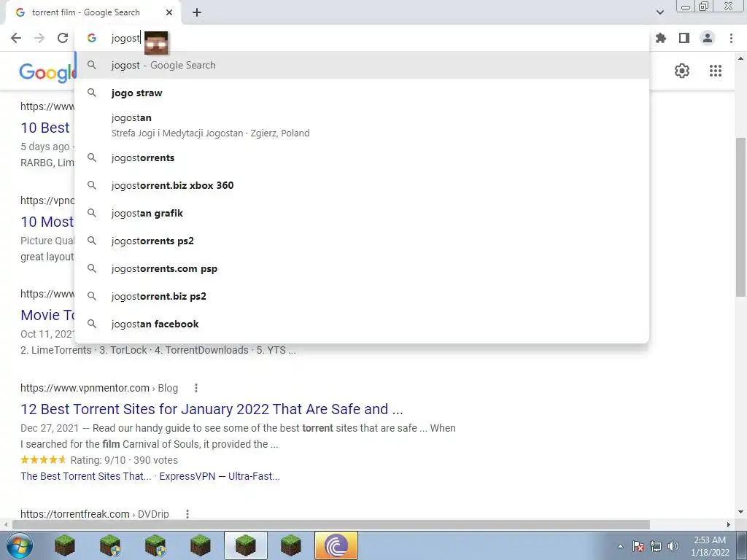Viewport: 747px width, 560px height.
Task: Go back with the browser back arrow
Action: pyautogui.click(x=16, y=38)
